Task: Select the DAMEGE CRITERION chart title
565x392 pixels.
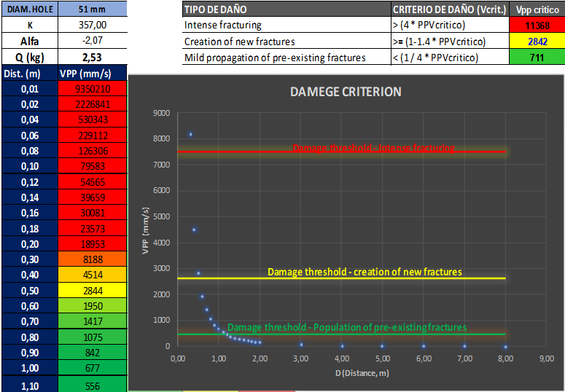Action: (346, 92)
